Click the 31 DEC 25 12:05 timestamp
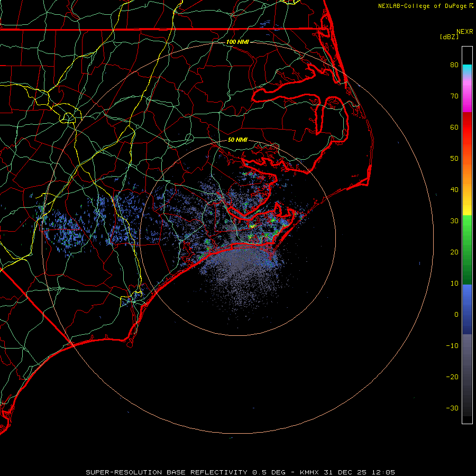Viewport: 476px width, 476px height. point(360,472)
